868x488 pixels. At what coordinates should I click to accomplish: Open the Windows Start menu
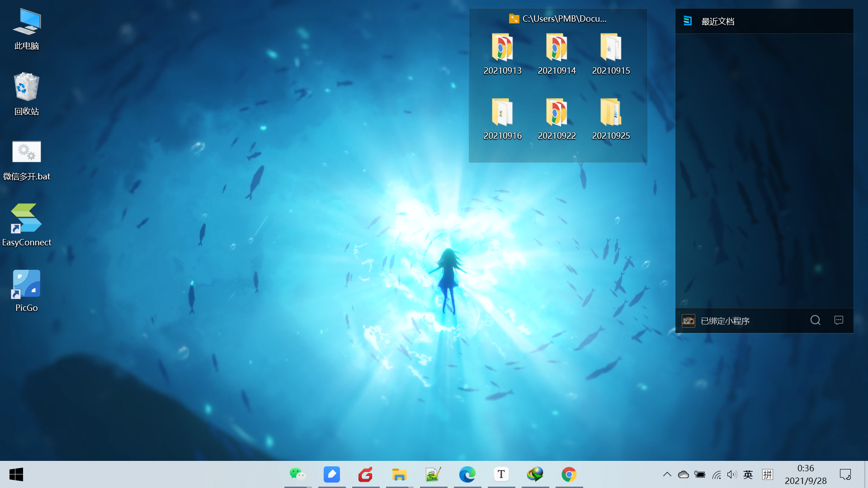(16, 474)
